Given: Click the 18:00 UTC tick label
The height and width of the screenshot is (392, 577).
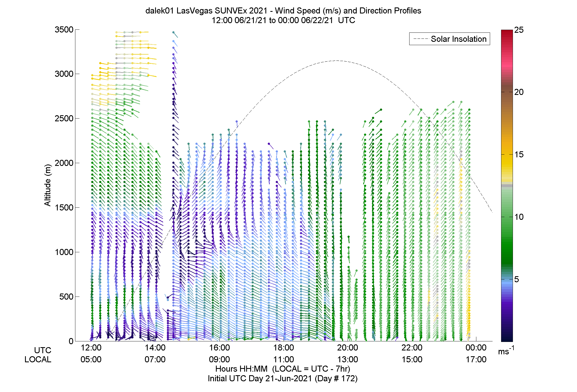Looking at the screenshot, I should pyautogui.click(x=284, y=347).
